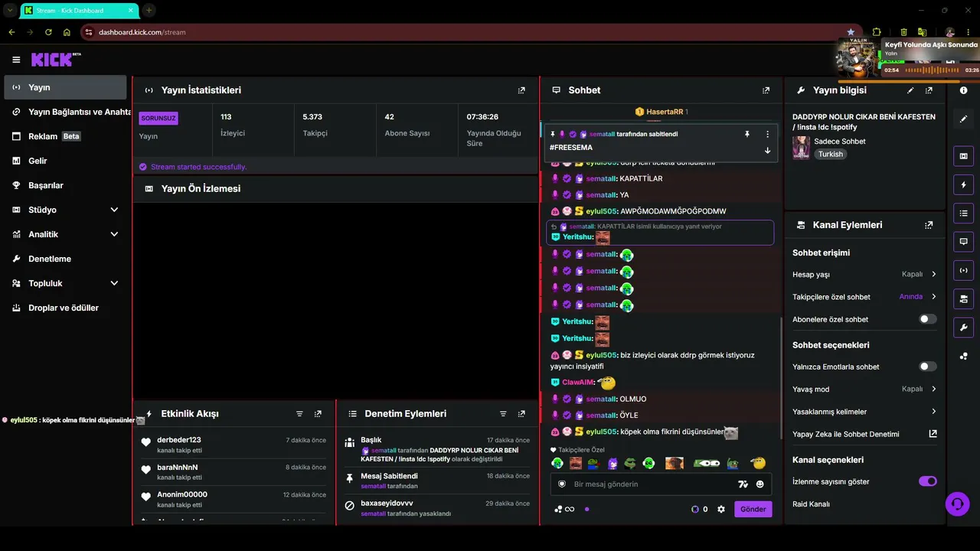The height and width of the screenshot is (551, 980).
Task: Open baxaseyidovvv in moderation actions
Action: coord(387,504)
